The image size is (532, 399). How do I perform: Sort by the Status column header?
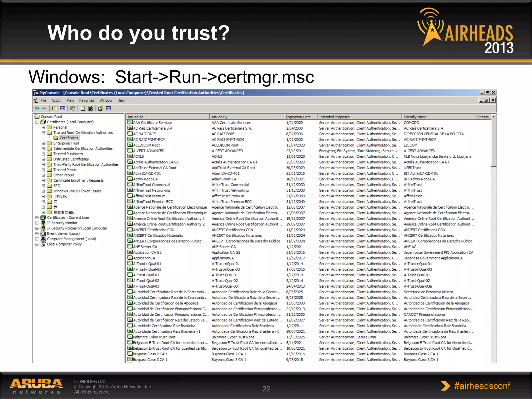pyautogui.click(x=484, y=117)
